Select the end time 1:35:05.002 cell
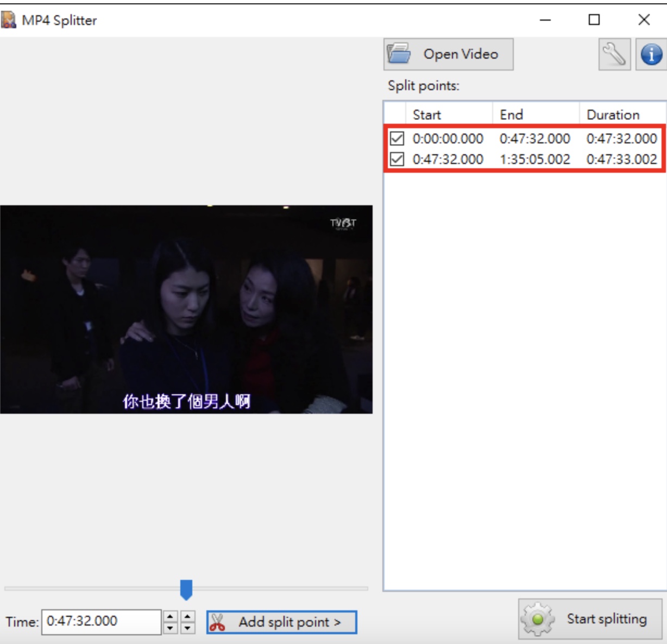 535,159
